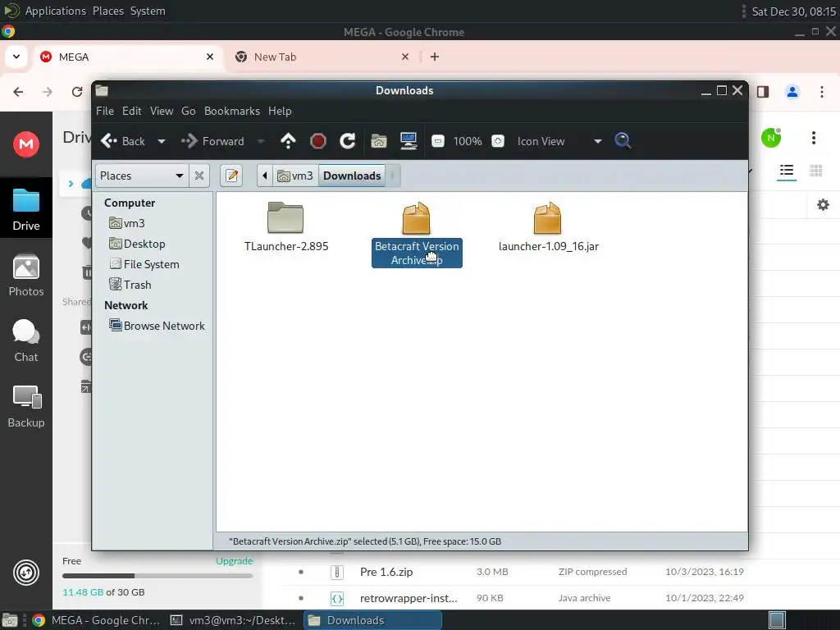Image resolution: width=840 pixels, height=630 pixels.
Task: Open the Go menu
Action: (188, 111)
